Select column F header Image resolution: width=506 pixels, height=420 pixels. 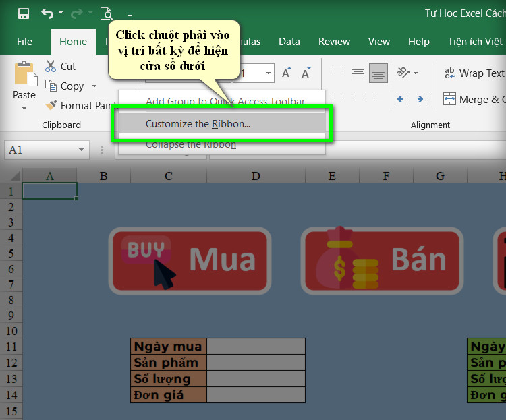386,176
